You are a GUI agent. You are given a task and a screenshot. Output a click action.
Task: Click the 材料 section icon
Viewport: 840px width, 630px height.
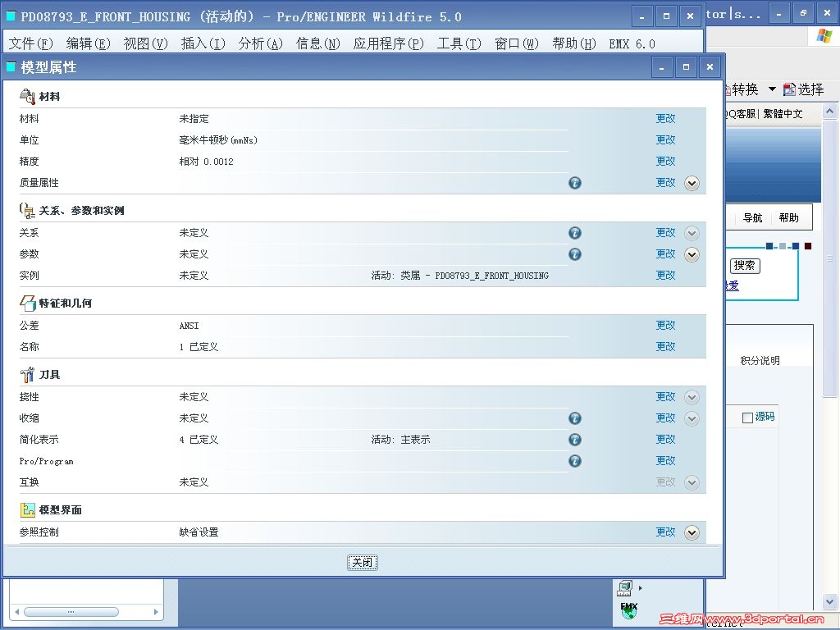27,97
